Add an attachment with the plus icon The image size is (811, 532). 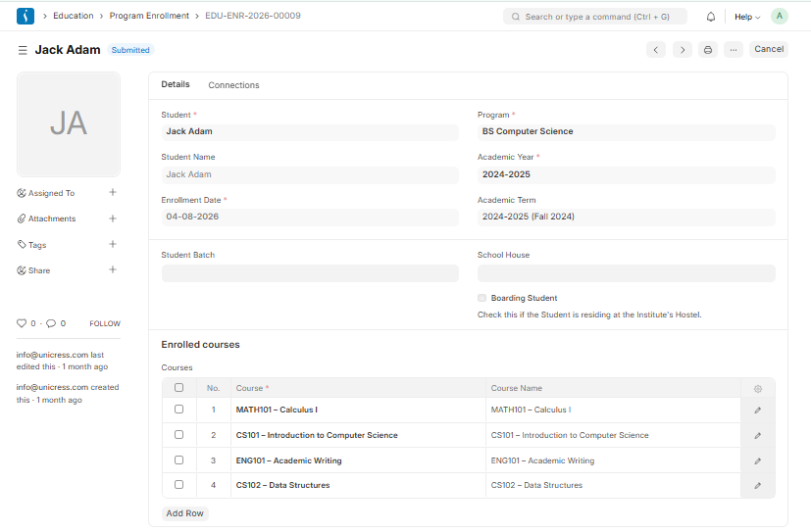(112, 218)
